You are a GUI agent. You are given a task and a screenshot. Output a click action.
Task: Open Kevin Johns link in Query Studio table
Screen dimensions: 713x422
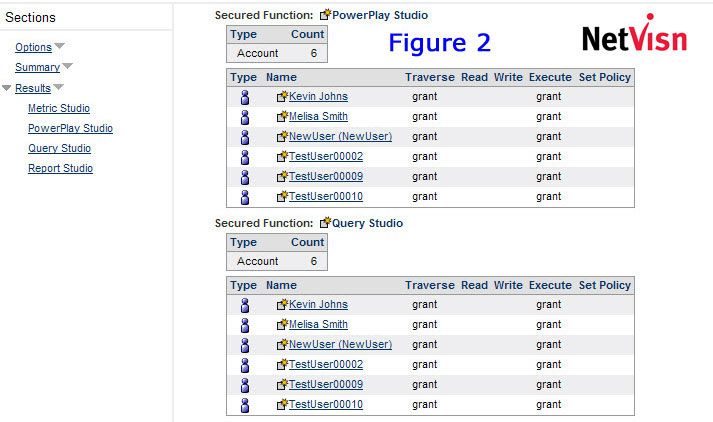318,304
